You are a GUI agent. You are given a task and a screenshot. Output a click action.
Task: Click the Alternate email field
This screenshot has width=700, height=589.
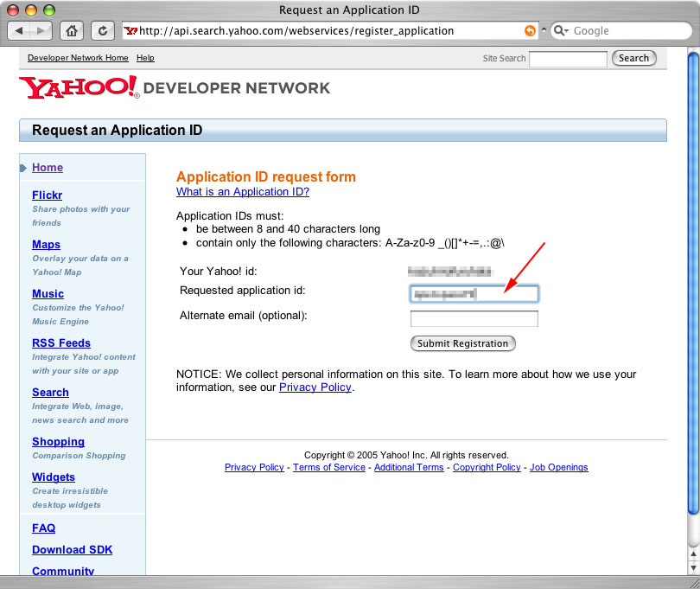click(x=474, y=318)
